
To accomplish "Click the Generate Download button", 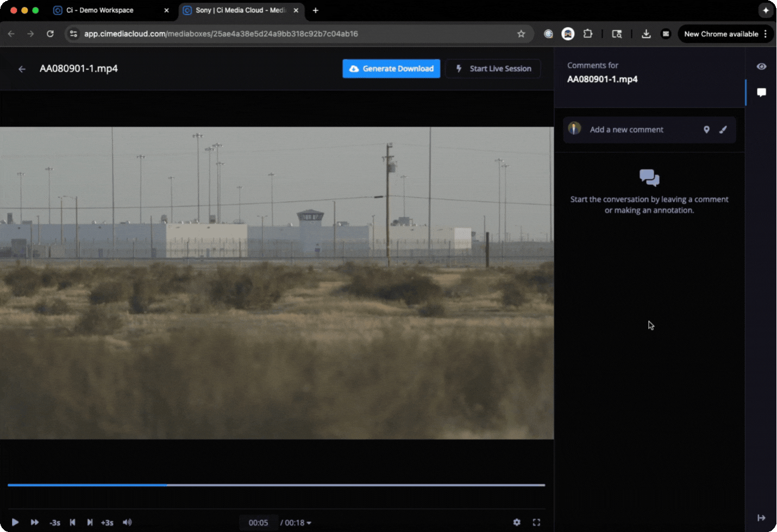I will pos(391,68).
